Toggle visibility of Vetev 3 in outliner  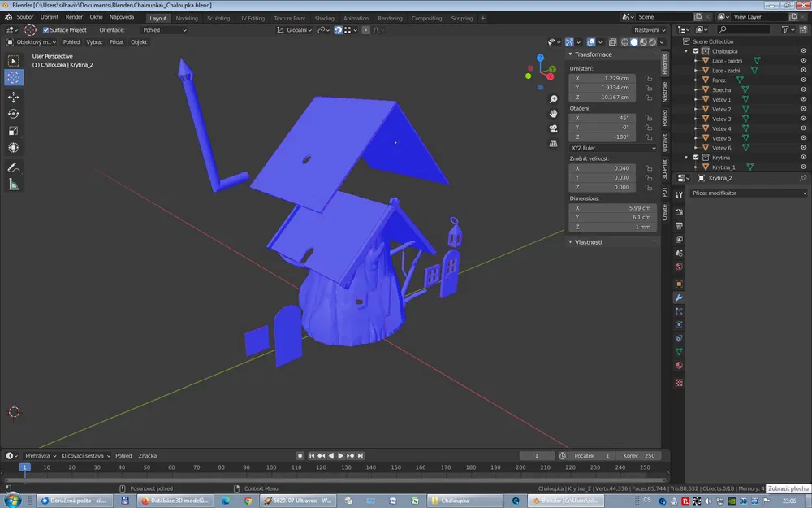point(803,119)
